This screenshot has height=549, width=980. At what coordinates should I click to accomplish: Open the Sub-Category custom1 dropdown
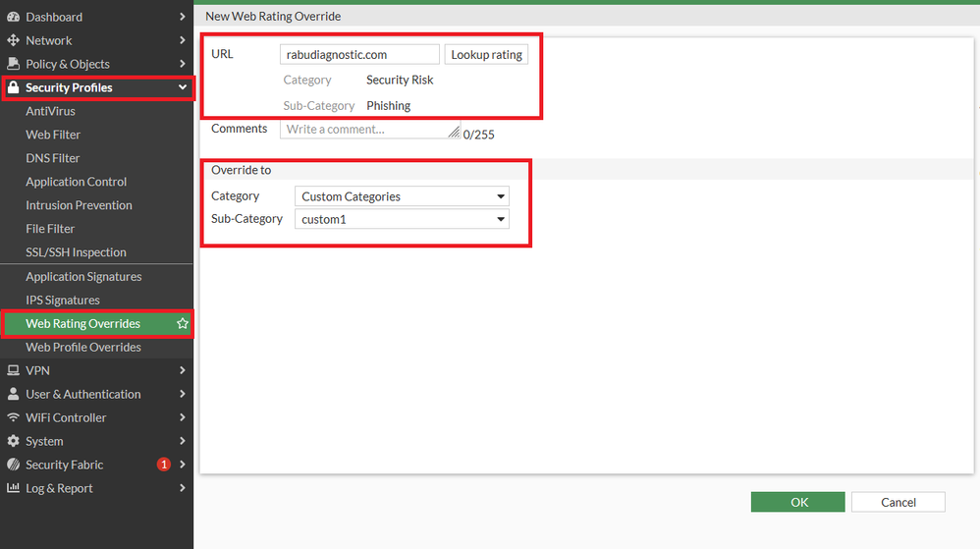tap(402, 219)
